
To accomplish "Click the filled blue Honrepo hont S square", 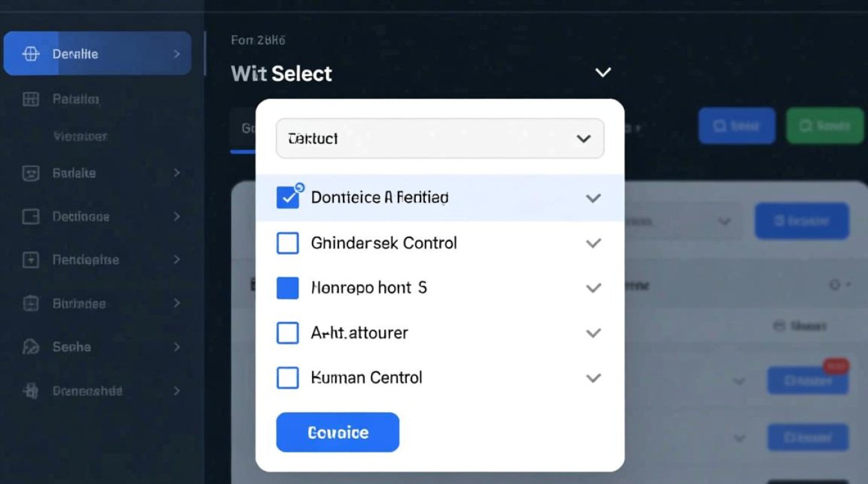I will tap(287, 288).
